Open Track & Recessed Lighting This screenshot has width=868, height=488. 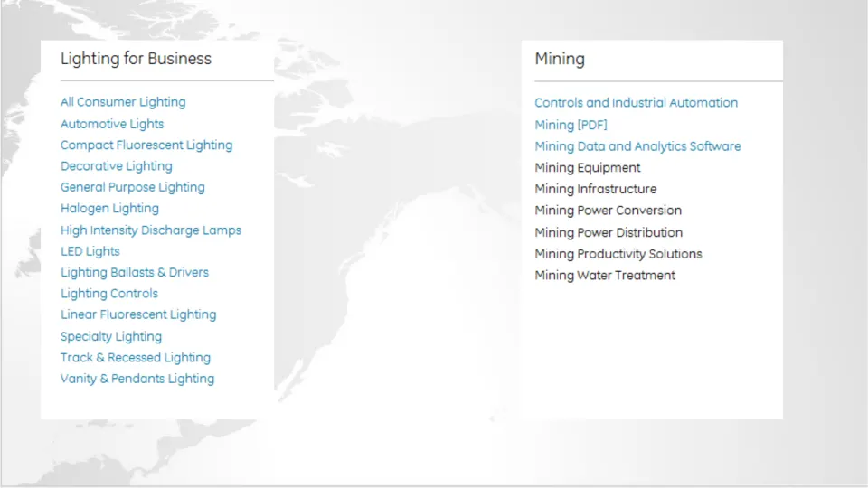click(x=136, y=358)
